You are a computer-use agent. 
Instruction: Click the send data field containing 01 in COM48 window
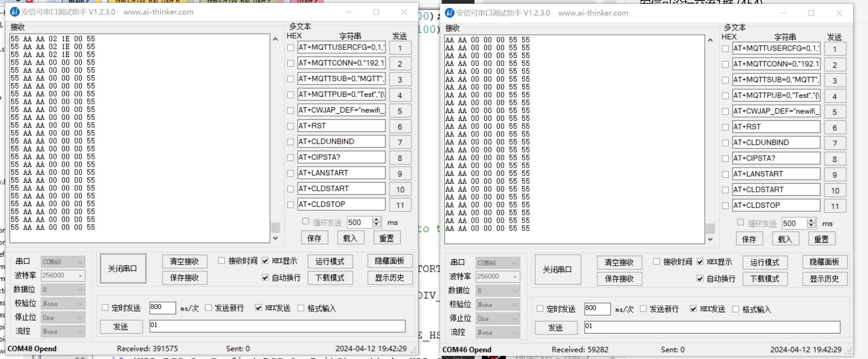[x=277, y=326]
